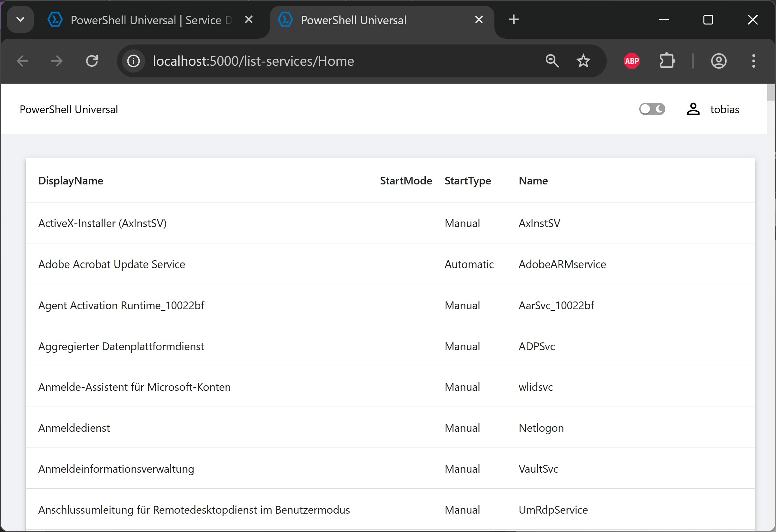Switch to the Service Dashboard tab

tap(144, 20)
